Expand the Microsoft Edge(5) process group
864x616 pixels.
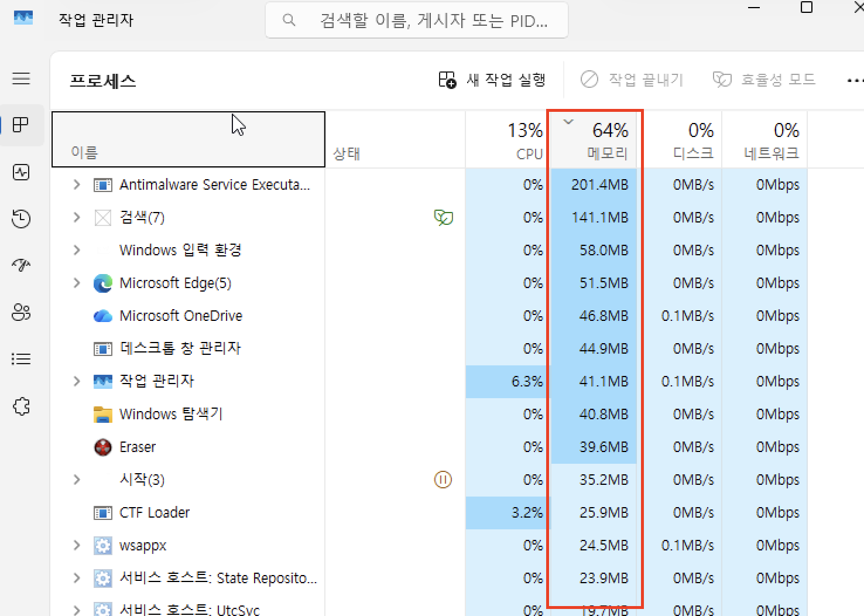[x=76, y=283]
